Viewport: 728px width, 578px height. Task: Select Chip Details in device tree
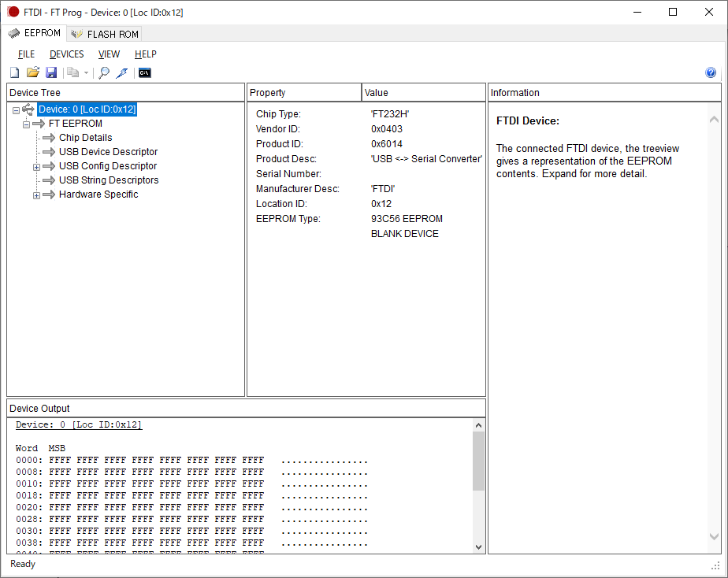pyautogui.click(x=85, y=138)
